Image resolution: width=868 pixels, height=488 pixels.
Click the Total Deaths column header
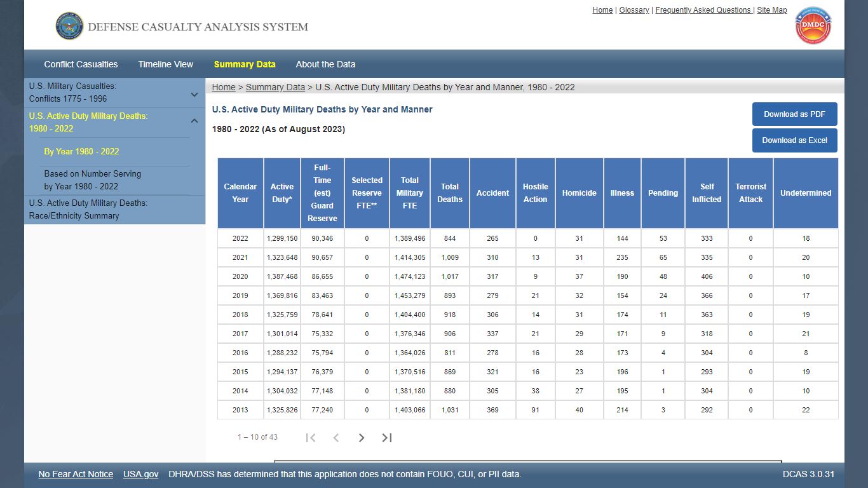click(x=450, y=193)
